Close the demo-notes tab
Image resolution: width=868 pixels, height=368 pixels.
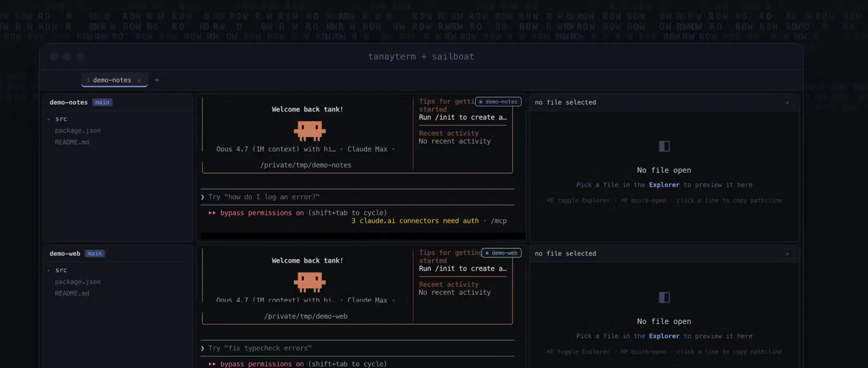point(139,80)
